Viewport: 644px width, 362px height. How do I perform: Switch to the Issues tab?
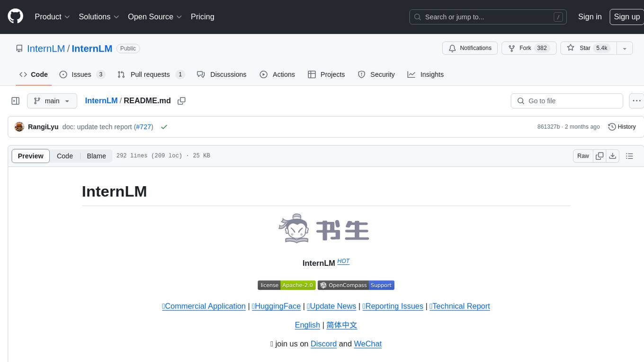82,74
